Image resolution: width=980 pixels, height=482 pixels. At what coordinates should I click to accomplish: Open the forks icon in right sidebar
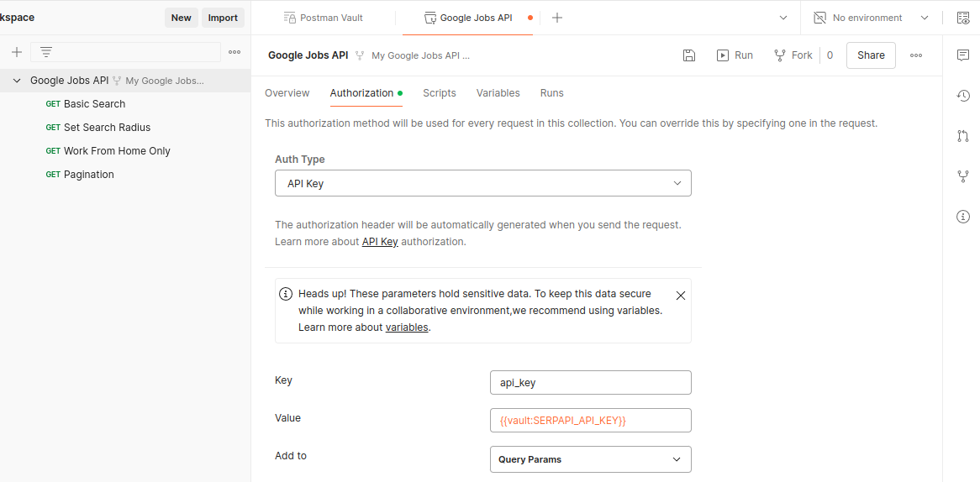(963, 176)
